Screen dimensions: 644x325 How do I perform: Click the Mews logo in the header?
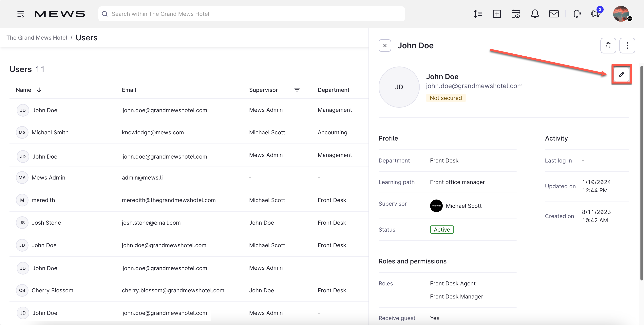60,14
